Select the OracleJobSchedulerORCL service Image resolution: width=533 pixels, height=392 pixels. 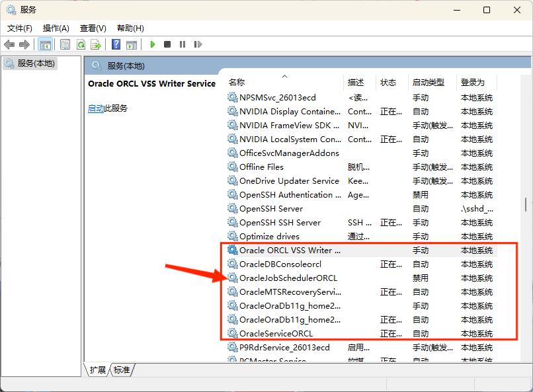[x=362, y=278]
